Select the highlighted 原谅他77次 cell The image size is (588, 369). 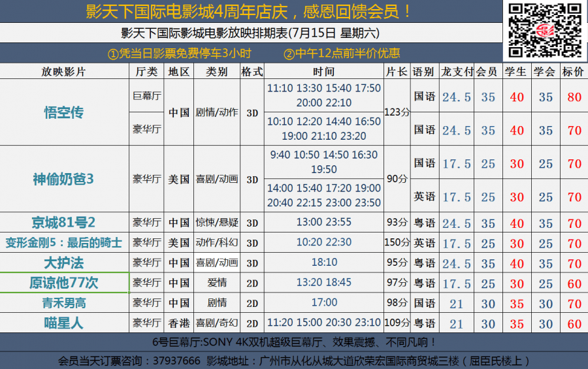(x=65, y=282)
